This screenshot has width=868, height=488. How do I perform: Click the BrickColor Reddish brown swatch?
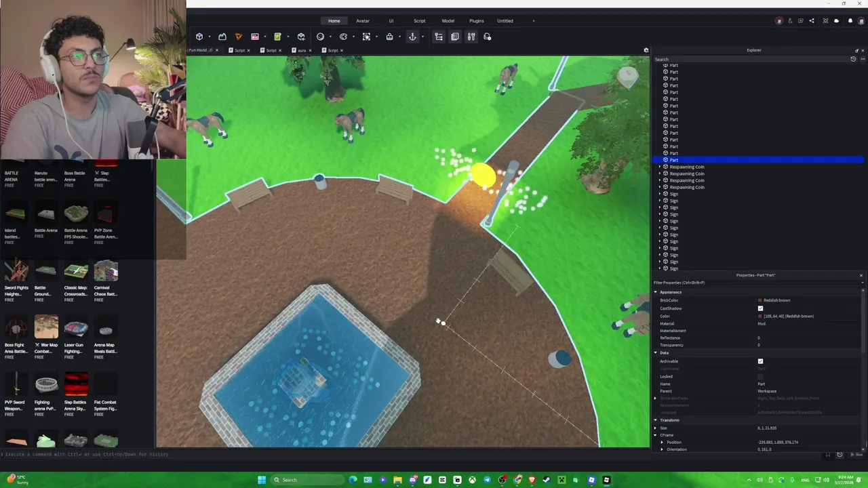coord(759,300)
